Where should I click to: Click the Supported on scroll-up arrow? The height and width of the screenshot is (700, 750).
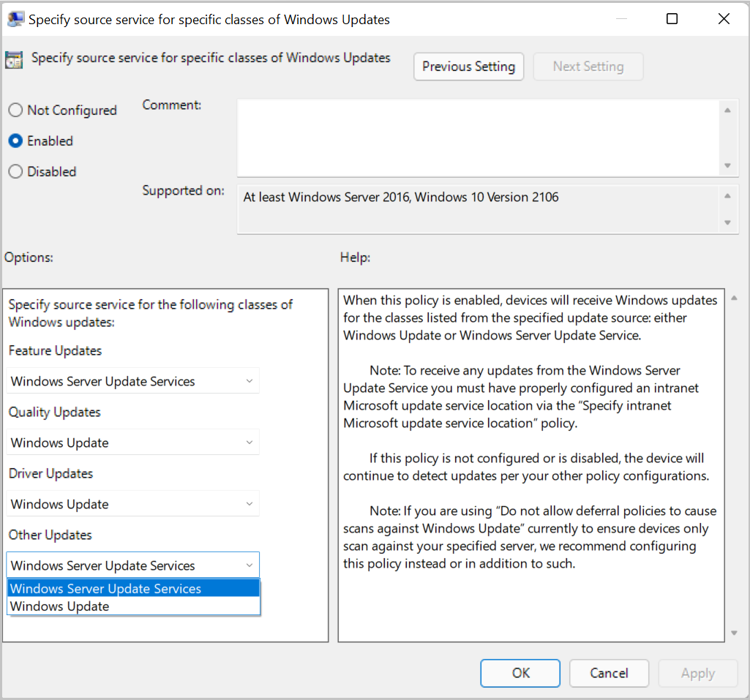[728, 195]
